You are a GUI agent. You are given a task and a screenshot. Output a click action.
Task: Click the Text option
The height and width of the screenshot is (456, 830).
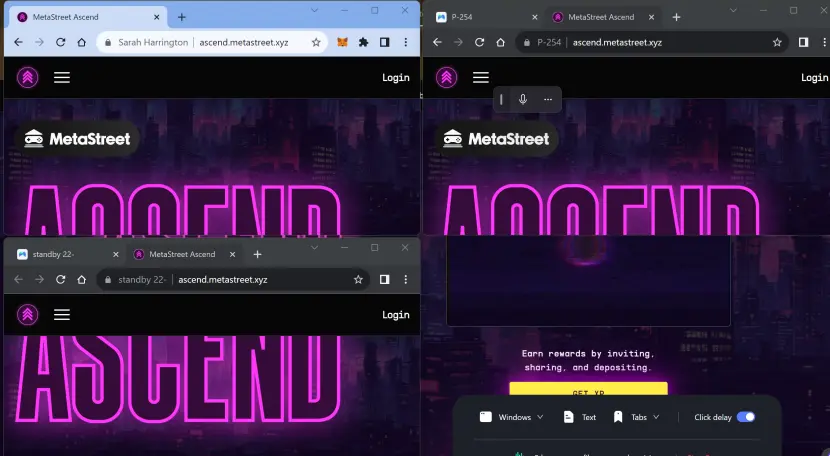[580, 417]
